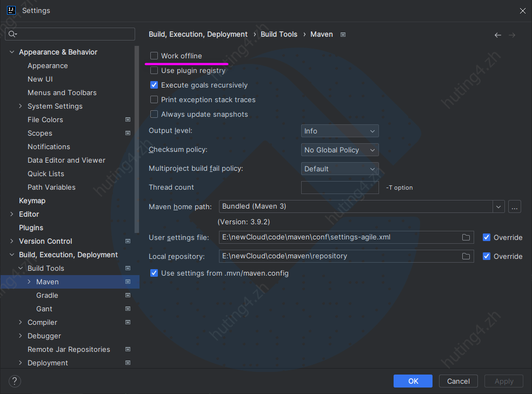532x394 pixels.
Task: Open Menus and Toolbars page
Action: click(62, 92)
